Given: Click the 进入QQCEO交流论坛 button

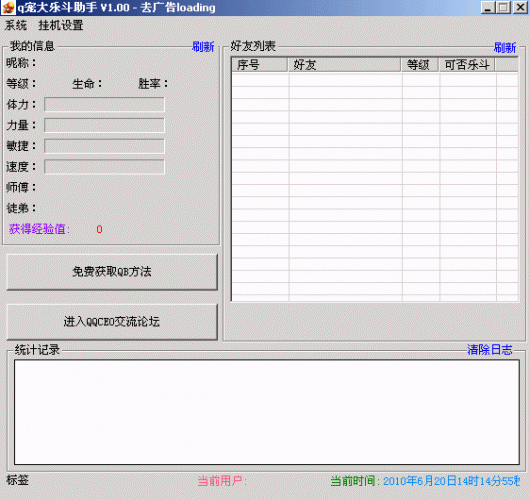Looking at the screenshot, I should click(x=112, y=322).
